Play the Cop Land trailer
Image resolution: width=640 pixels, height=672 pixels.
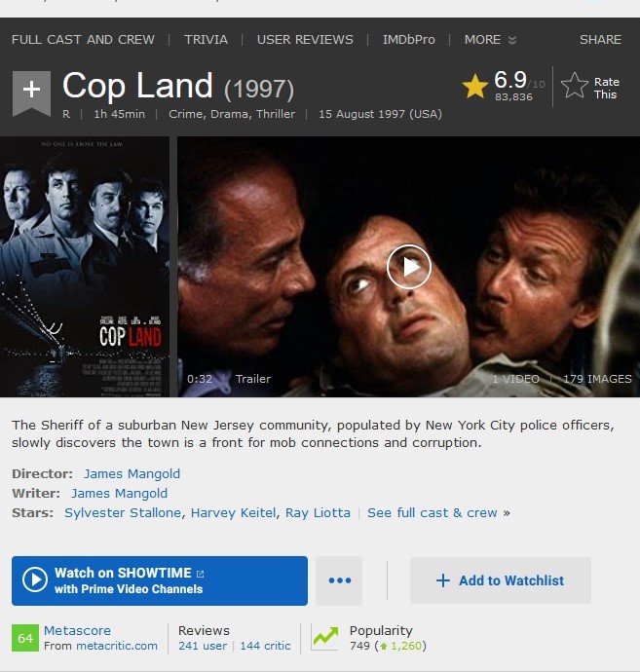[408, 267]
